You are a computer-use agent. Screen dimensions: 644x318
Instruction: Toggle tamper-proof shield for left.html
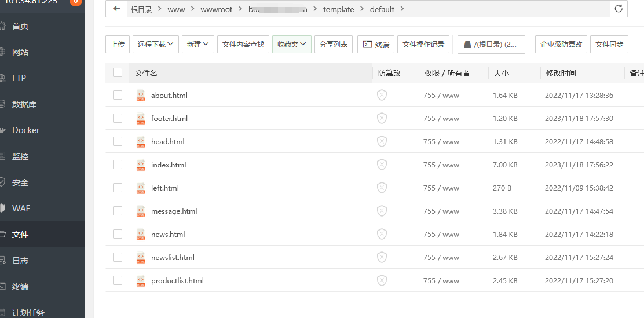[382, 188]
